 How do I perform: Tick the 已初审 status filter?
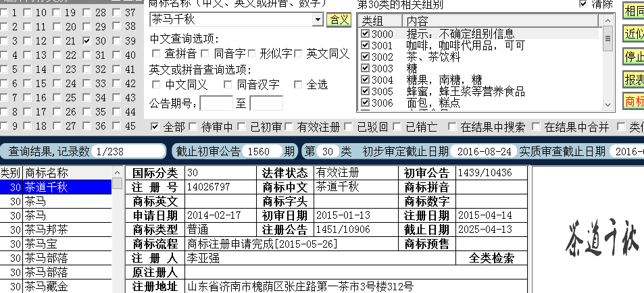coord(241,127)
